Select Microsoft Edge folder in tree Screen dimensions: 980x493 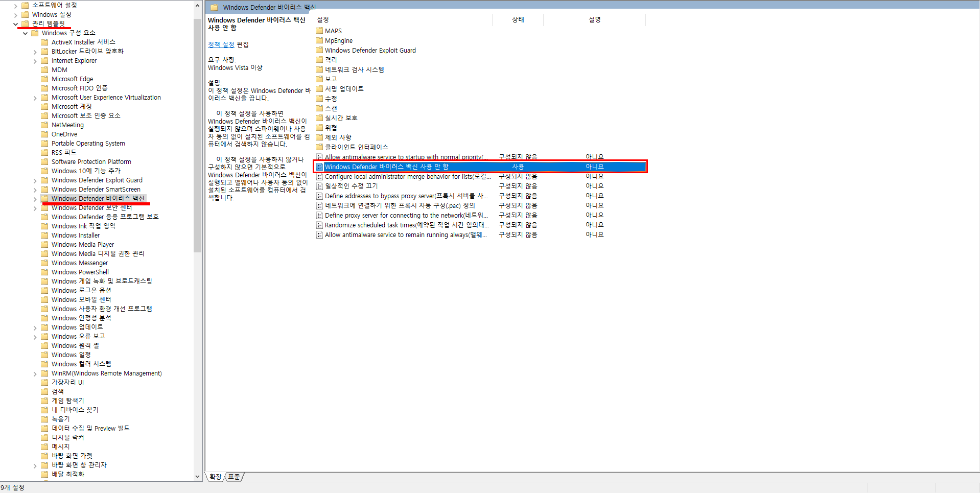click(x=72, y=79)
